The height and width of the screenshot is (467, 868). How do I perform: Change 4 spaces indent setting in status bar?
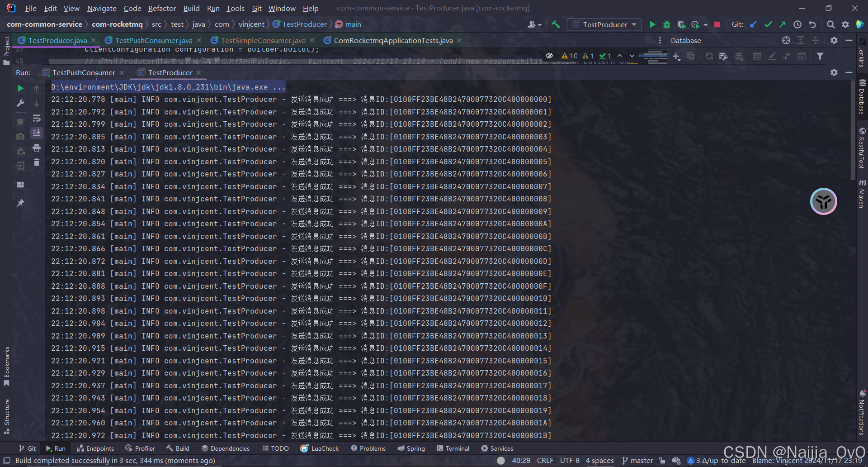coord(600,461)
